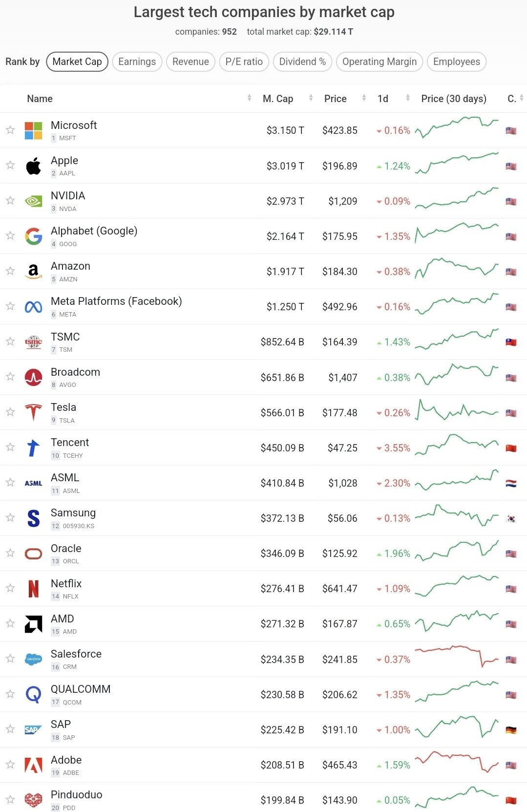Sort by Price column sort arrows
The image size is (527, 812).
[x=364, y=98]
